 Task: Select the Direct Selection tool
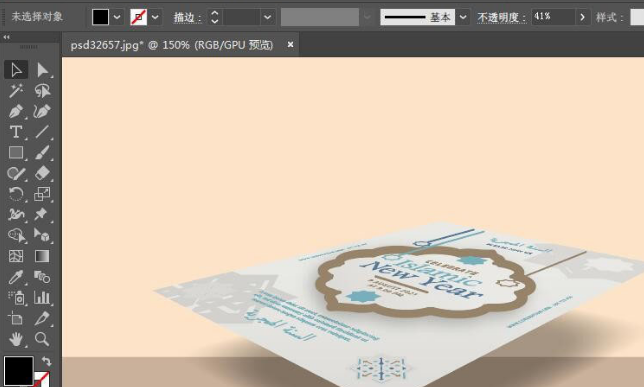[x=42, y=70]
